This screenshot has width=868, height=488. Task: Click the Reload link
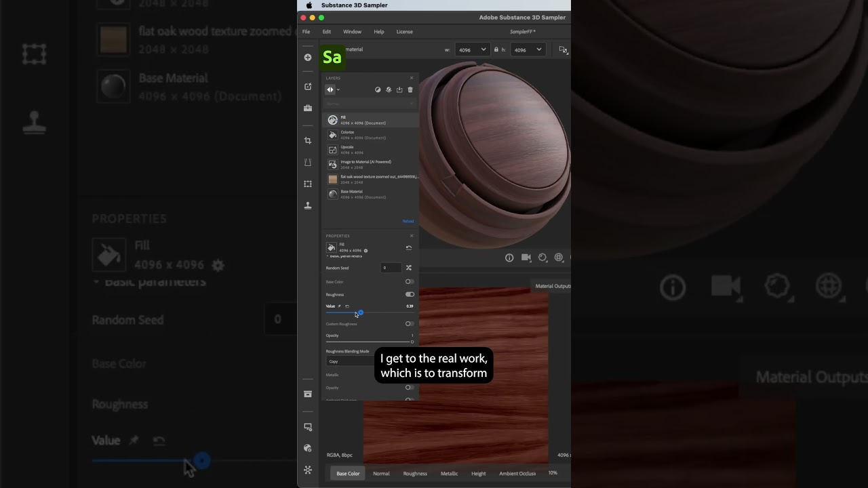(x=408, y=221)
